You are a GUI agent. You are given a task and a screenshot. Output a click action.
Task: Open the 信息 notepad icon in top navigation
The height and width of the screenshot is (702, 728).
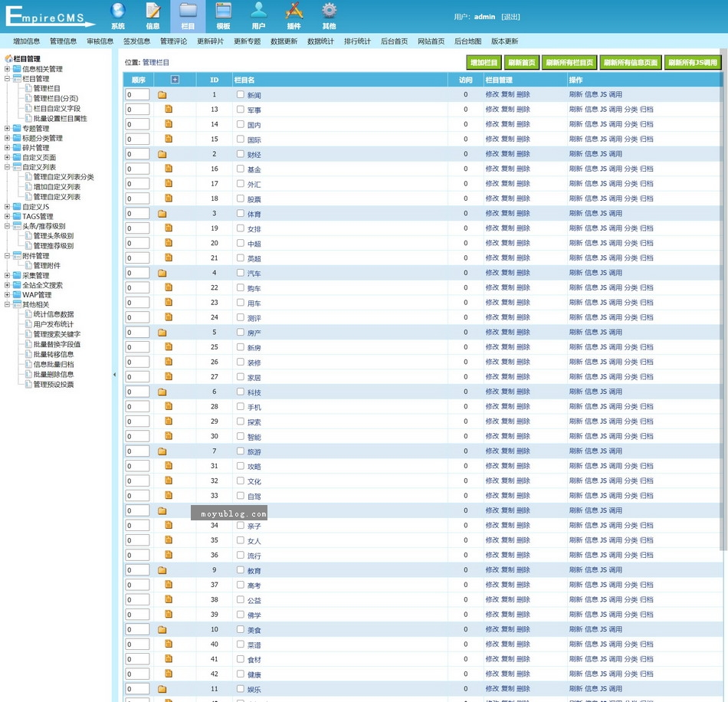click(152, 11)
